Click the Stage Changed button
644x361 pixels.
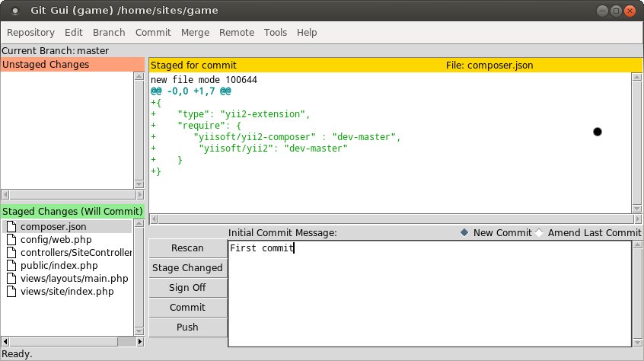pyautogui.click(x=187, y=268)
